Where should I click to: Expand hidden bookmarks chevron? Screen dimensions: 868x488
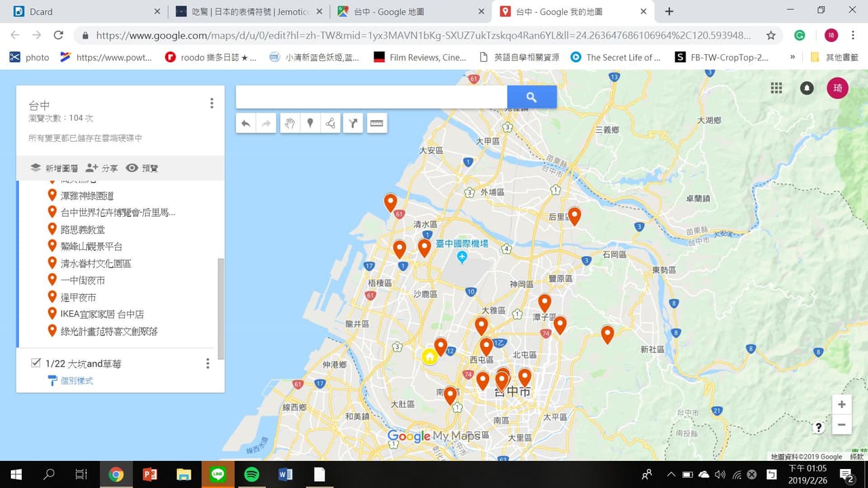[x=792, y=58]
